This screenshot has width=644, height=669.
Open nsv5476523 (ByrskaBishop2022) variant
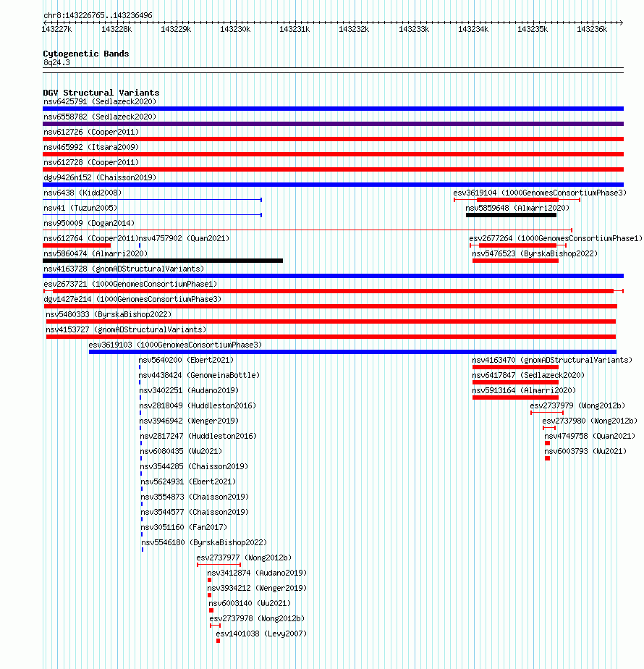coord(535,254)
